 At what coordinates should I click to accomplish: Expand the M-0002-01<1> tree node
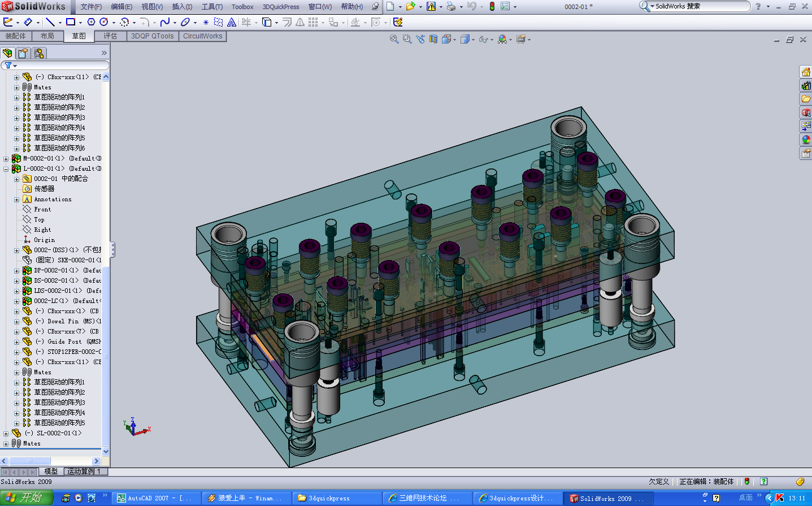click(6, 159)
